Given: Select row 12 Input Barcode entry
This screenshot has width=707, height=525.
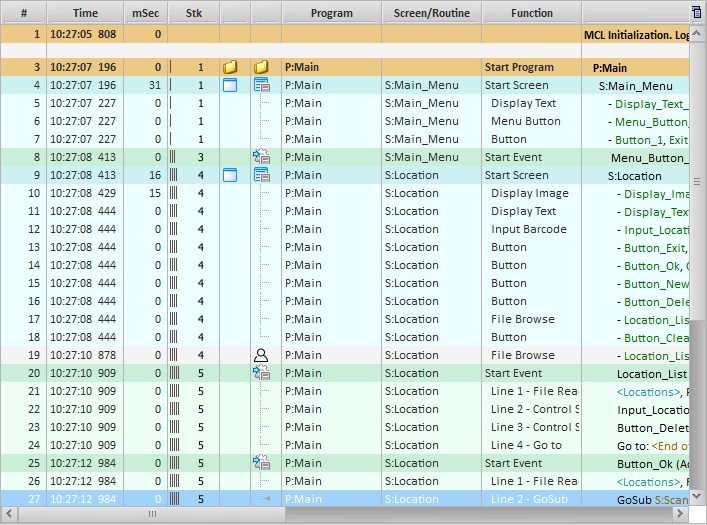Looking at the screenshot, I should point(528,229).
